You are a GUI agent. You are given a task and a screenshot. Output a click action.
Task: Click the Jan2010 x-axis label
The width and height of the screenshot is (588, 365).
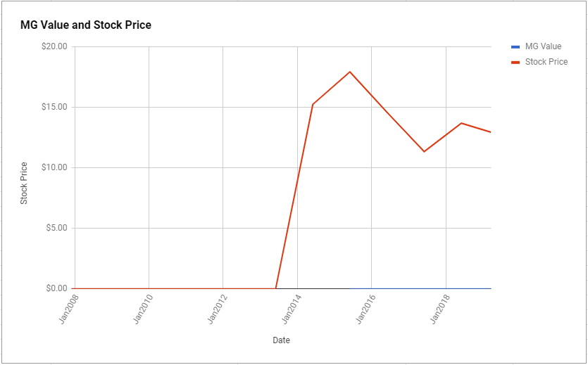point(142,309)
